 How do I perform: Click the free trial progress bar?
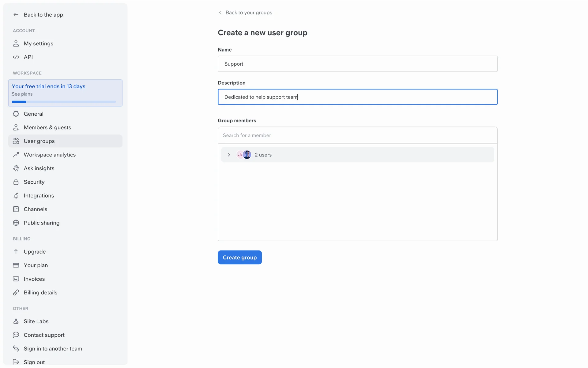64,102
